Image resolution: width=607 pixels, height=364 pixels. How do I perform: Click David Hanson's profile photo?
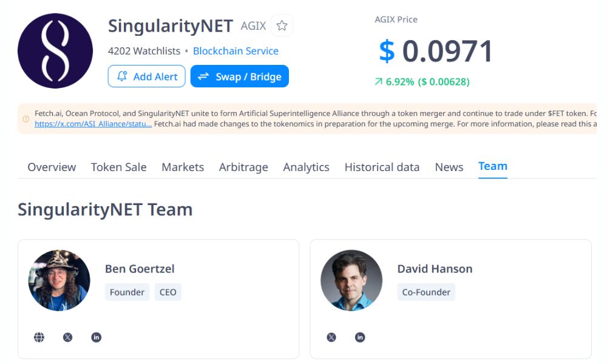point(351,280)
